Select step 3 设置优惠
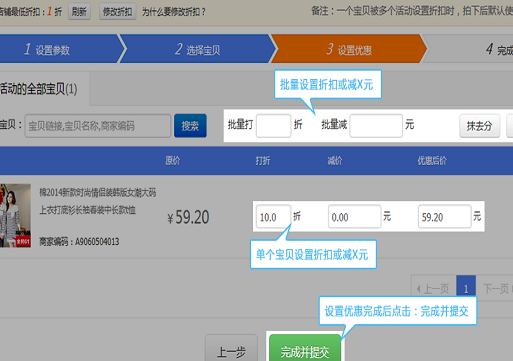This screenshot has width=513, height=361. point(349,49)
